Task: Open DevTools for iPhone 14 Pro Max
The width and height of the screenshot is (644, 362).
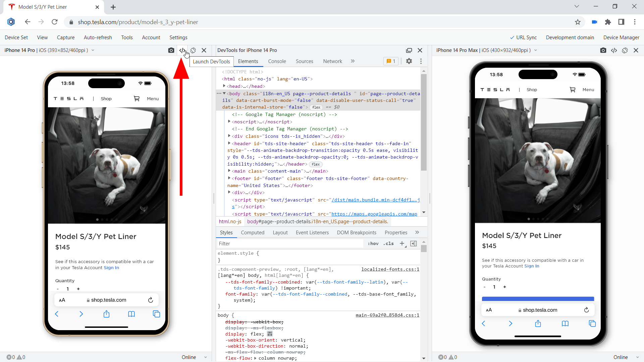Action: coord(614,50)
